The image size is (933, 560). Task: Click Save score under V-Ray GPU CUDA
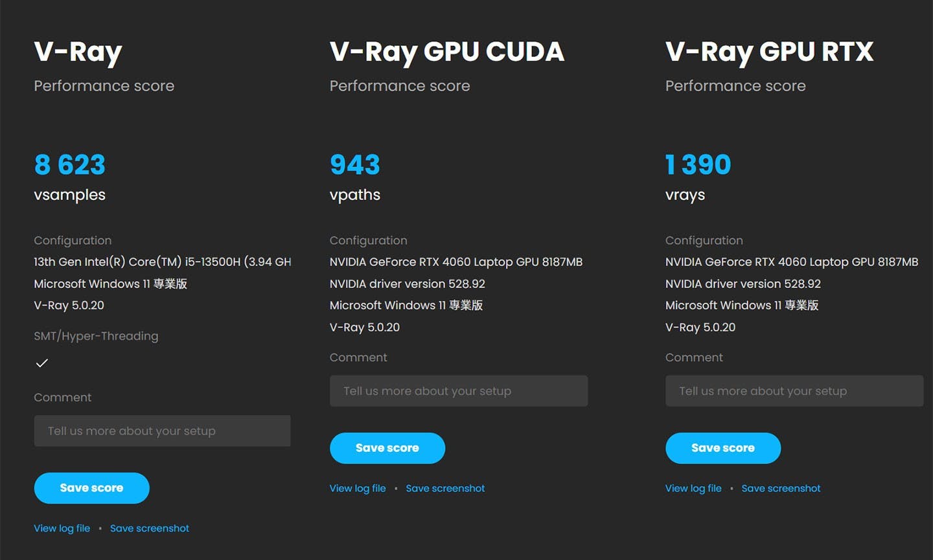(x=387, y=448)
